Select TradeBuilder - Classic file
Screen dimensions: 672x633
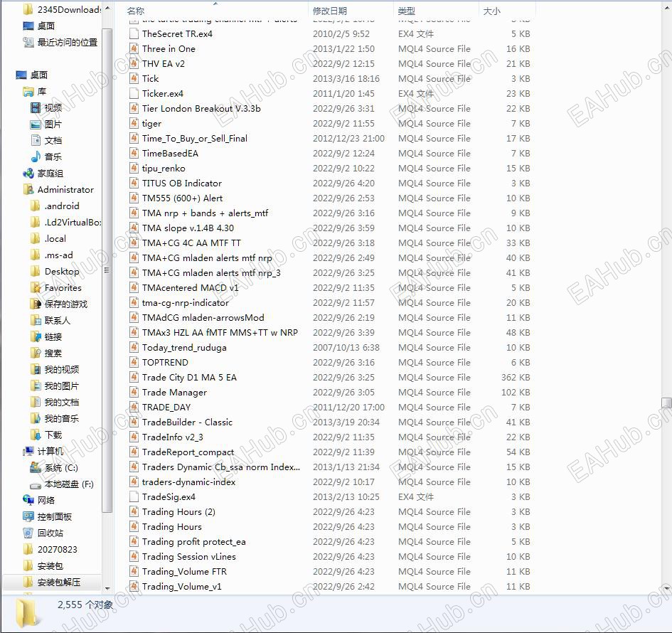[x=187, y=422]
